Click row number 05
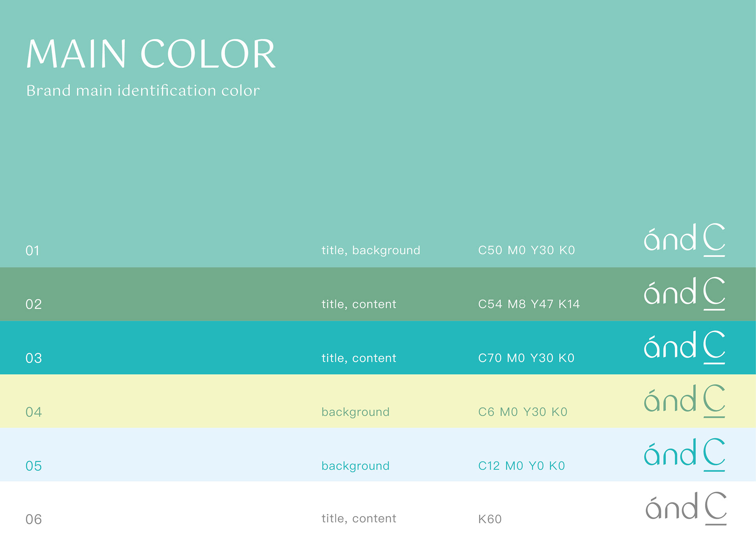Image resolution: width=756 pixels, height=535 pixels. point(33,466)
